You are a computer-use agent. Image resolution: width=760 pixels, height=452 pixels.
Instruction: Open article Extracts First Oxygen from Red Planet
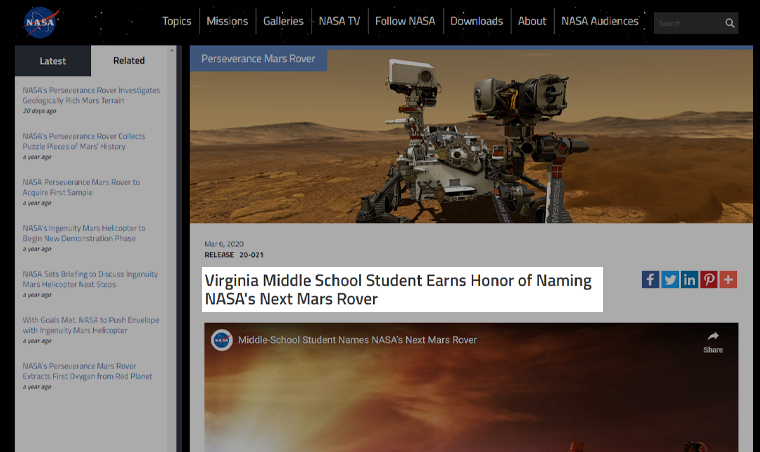[87, 372]
